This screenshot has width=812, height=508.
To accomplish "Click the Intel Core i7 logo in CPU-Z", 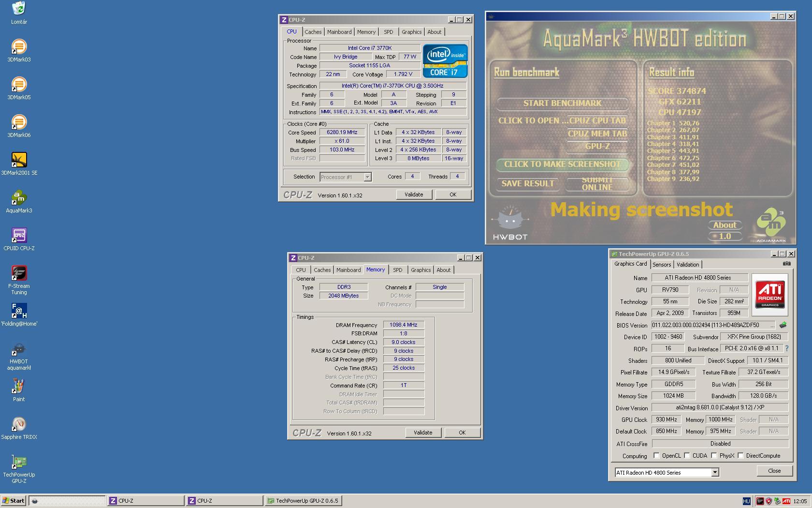I will (445, 61).
